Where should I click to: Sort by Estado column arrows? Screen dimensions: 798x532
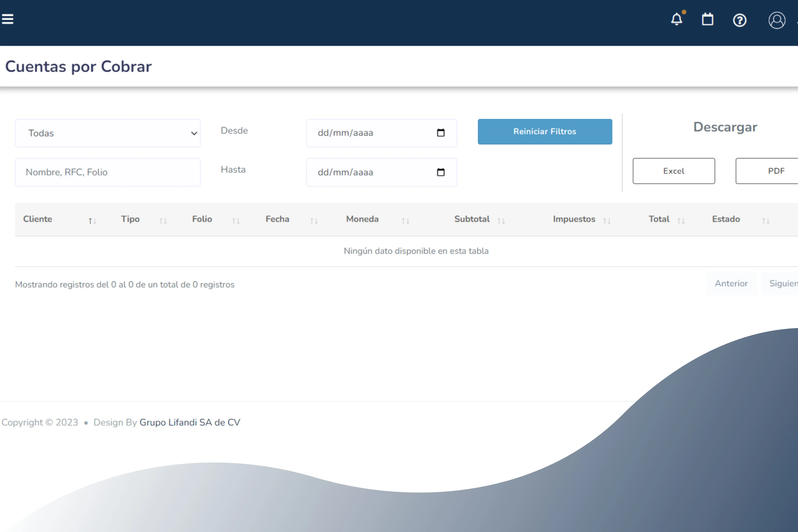pyautogui.click(x=765, y=221)
